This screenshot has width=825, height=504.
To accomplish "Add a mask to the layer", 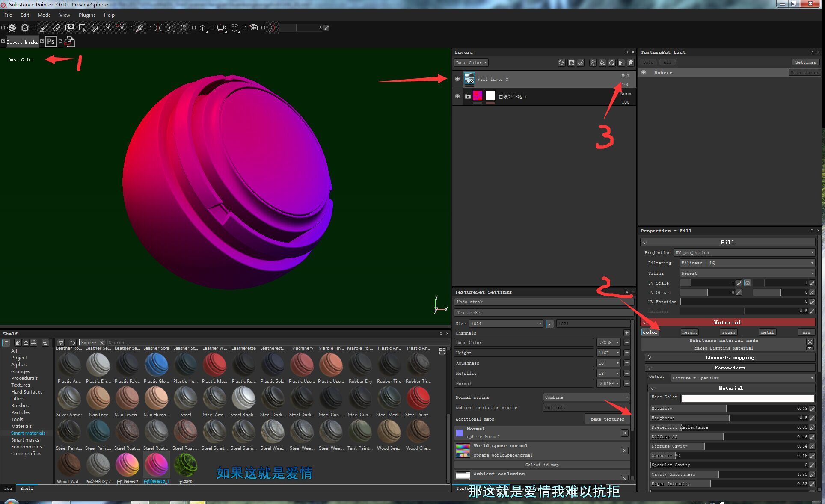I will (571, 63).
